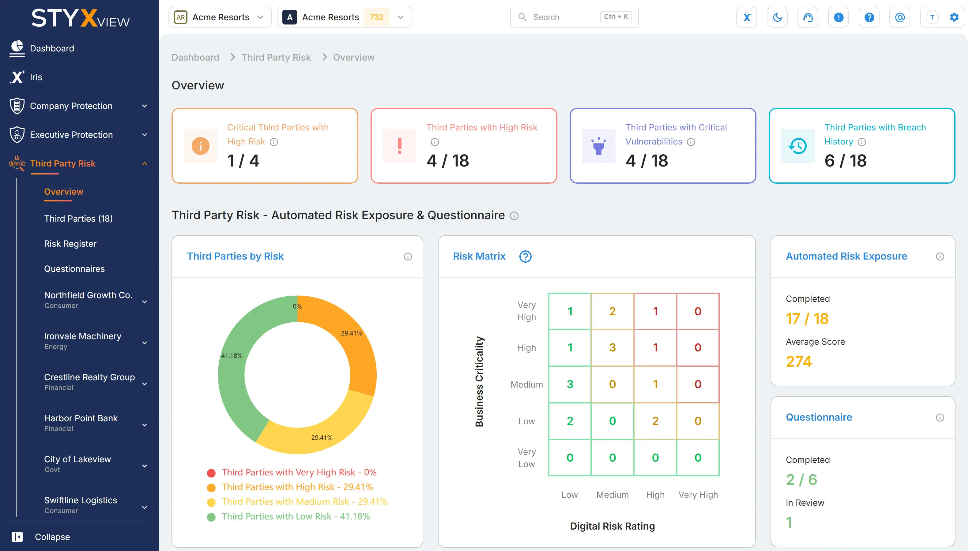Expand the City of Lakeview entry
980x551 pixels.
(145, 466)
